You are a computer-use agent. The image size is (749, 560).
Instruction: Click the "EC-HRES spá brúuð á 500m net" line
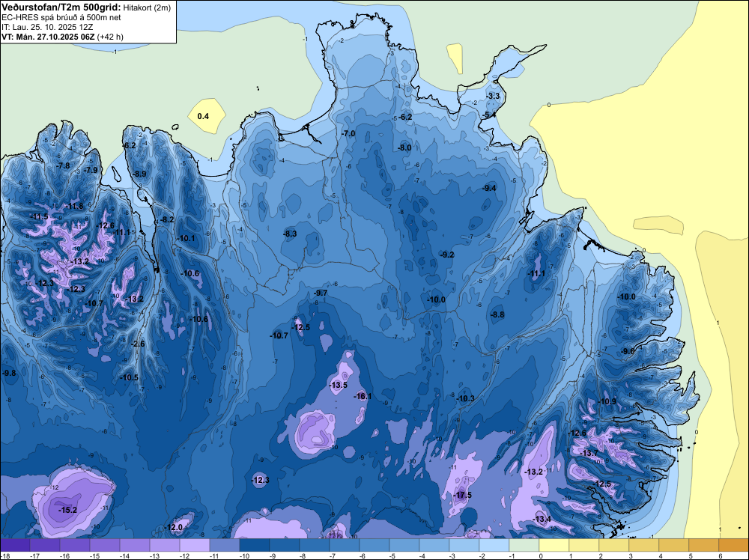click(x=61, y=17)
